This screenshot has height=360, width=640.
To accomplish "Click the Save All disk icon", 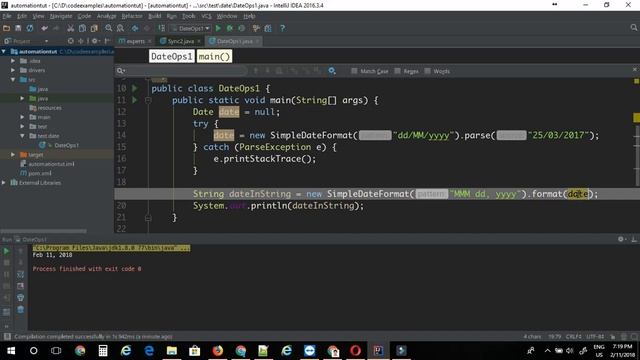I will pos(18,28).
